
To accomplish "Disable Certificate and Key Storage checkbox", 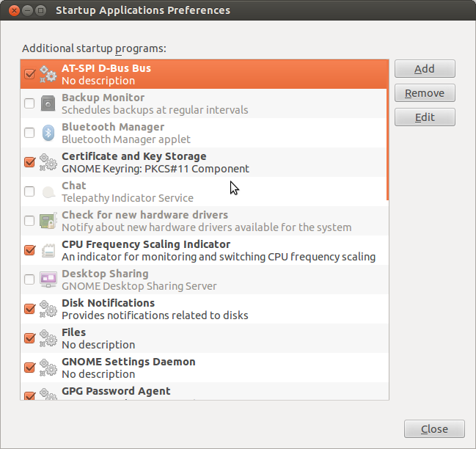I will 29,162.
